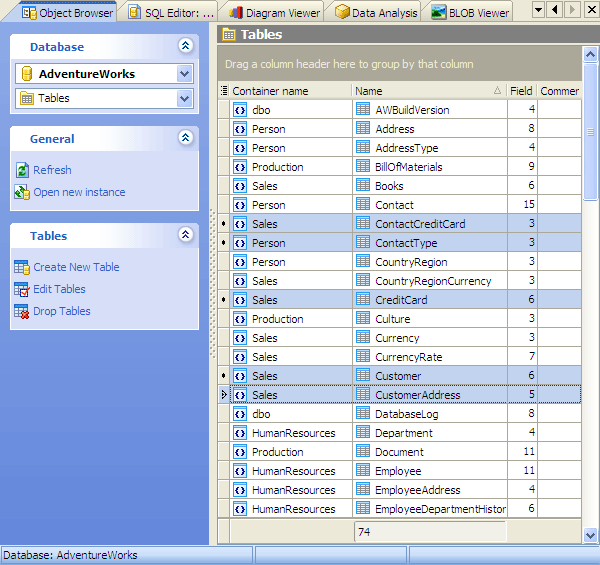
Task: Click the vertical scrollbar thumb
Action: (x=590, y=132)
